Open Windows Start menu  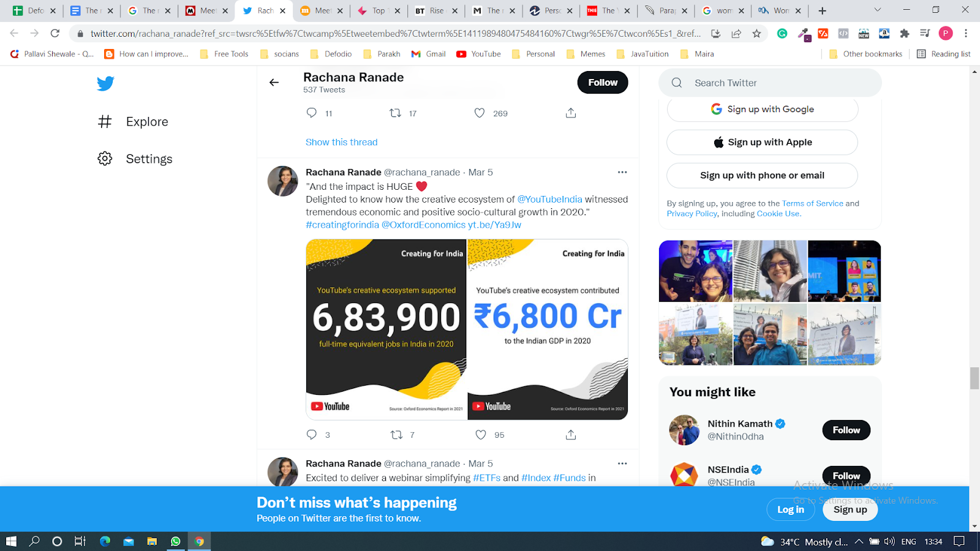click(x=11, y=541)
